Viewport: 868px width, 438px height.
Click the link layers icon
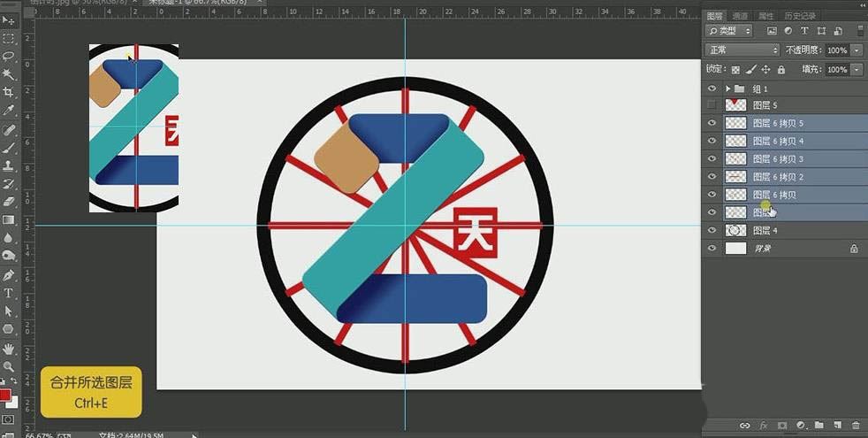pyautogui.click(x=744, y=426)
